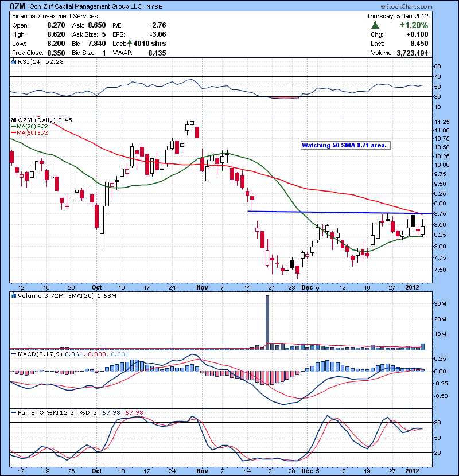
Task: Click the Chg value +0.100
Action: click(417, 34)
